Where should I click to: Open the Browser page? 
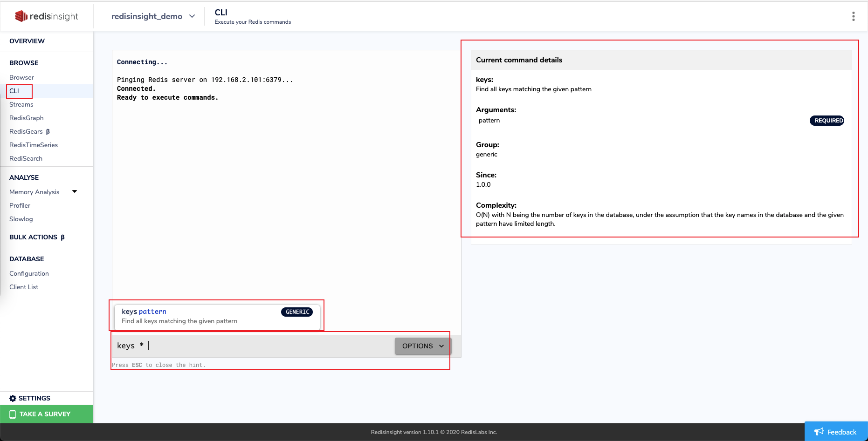pos(21,77)
